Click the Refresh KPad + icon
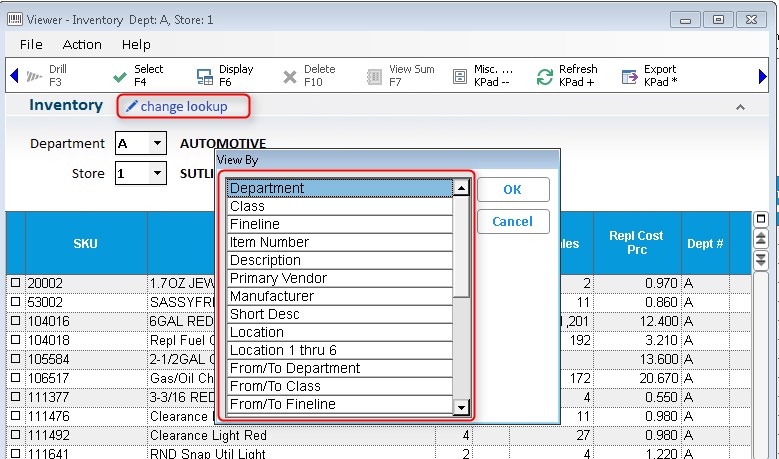779x459 pixels. click(x=545, y=76)
